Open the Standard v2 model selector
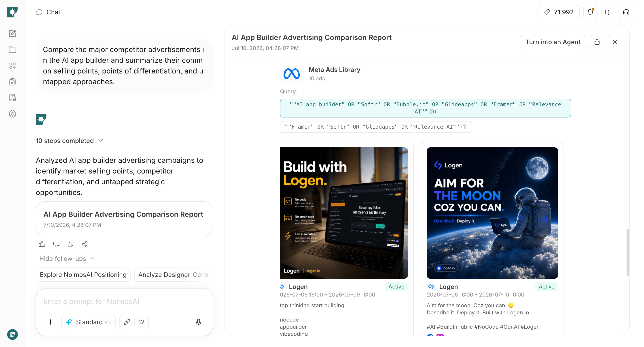644x347 pixels. 89,322
